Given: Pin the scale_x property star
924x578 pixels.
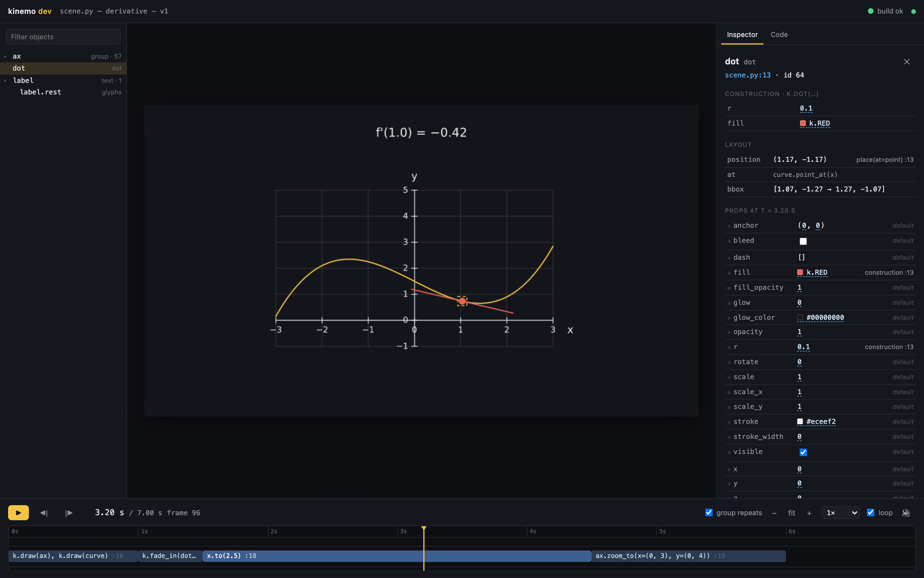Looking at the screenshot, I should coord(729,392).
